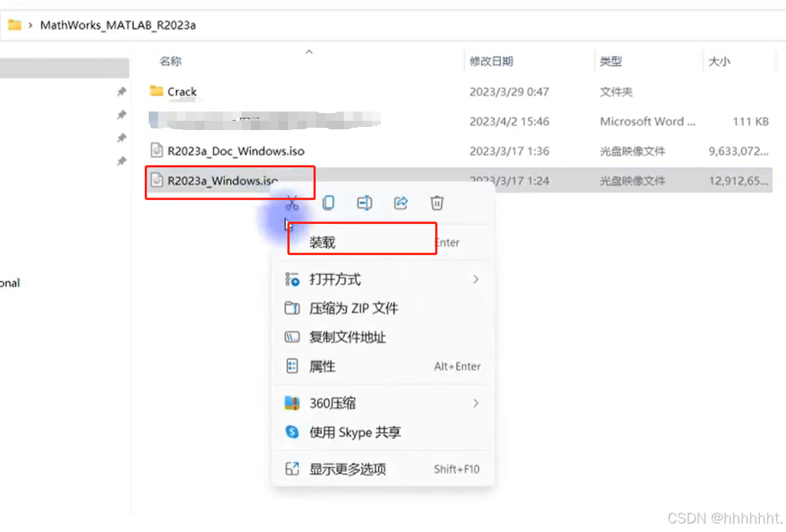Click the Skype logo icon

coord(292,431)
